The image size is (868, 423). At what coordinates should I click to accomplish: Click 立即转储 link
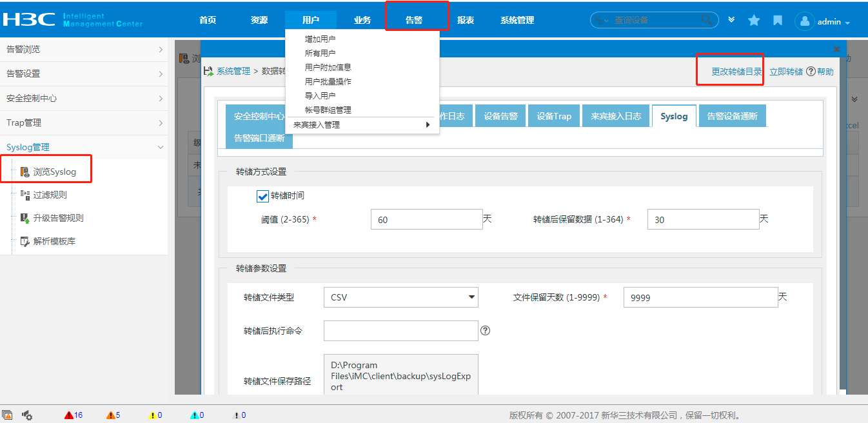pyautogui.click(x=786, y=72)
